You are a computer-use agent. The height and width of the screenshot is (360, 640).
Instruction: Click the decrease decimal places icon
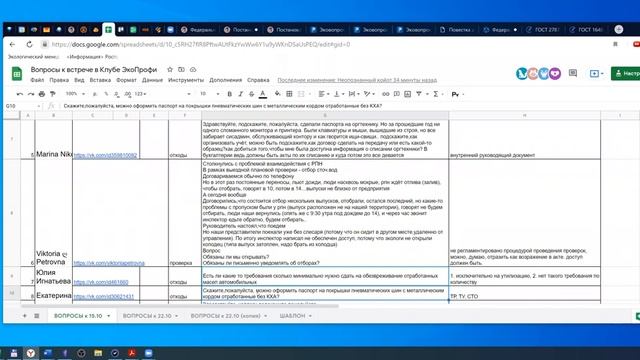(x=117, y=94)
